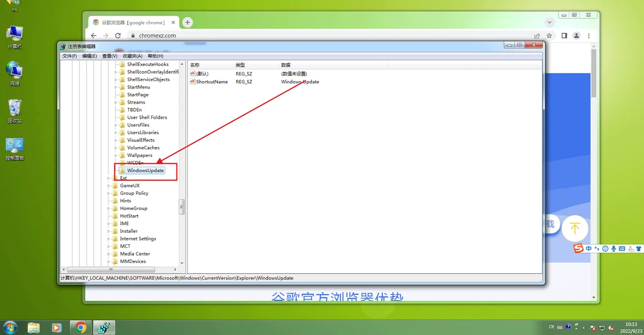Click the Windows Start orb
This screenshot has height=335, width=644.
point(10,327)
